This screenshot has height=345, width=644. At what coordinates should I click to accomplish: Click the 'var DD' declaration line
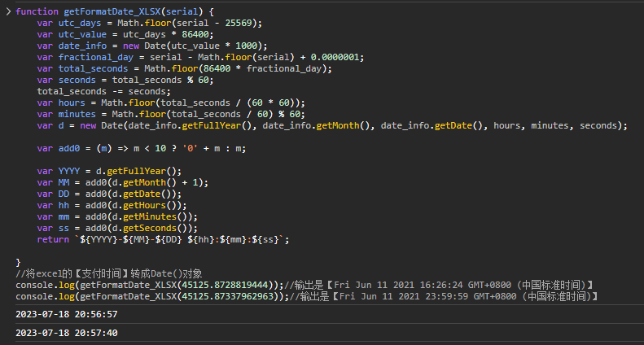[x=109, y=194]
